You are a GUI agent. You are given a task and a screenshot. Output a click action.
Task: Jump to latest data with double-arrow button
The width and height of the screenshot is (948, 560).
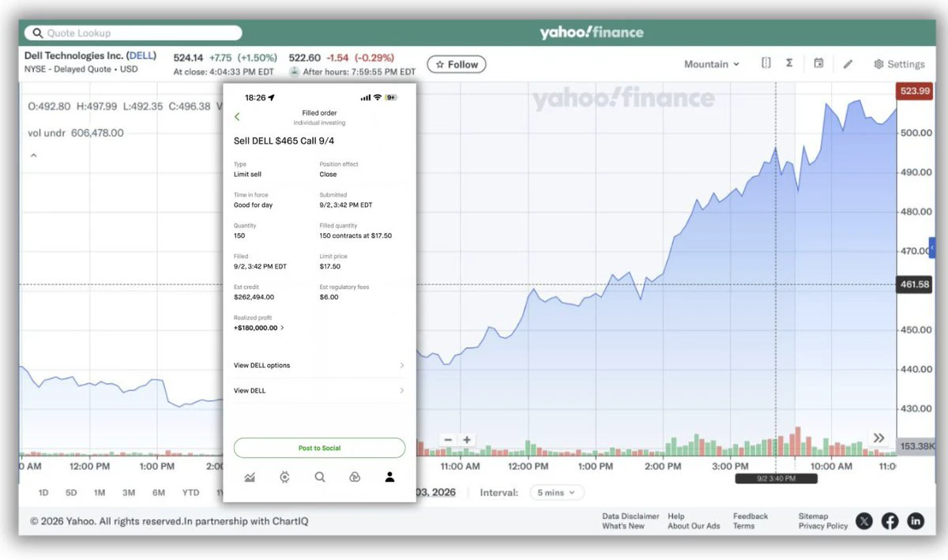pyautogui.click(x=878, y=438)
